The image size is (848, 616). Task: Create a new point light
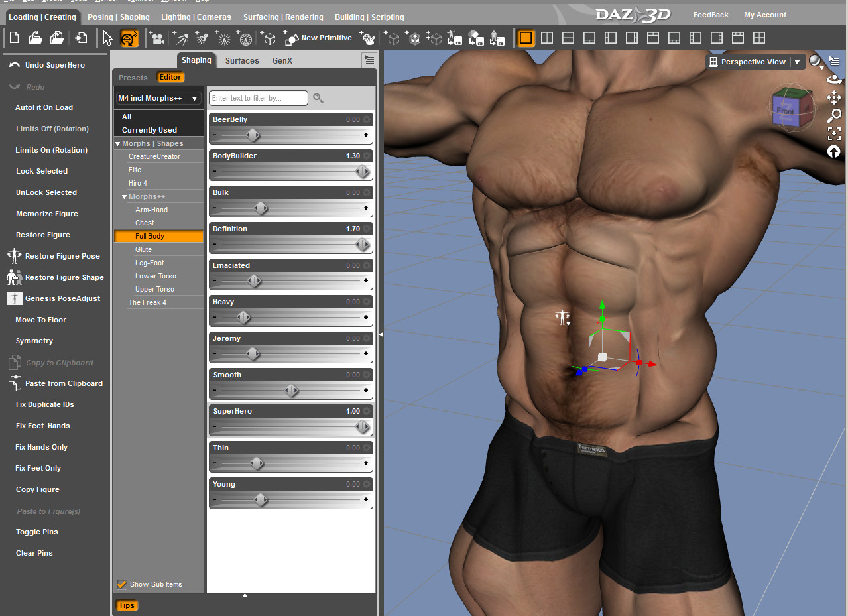[224, 38]
